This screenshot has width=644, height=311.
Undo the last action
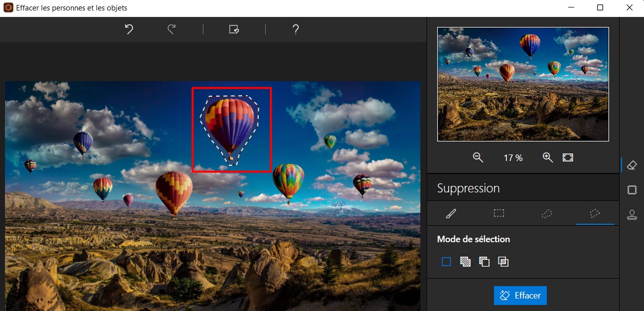coord(129,29)
